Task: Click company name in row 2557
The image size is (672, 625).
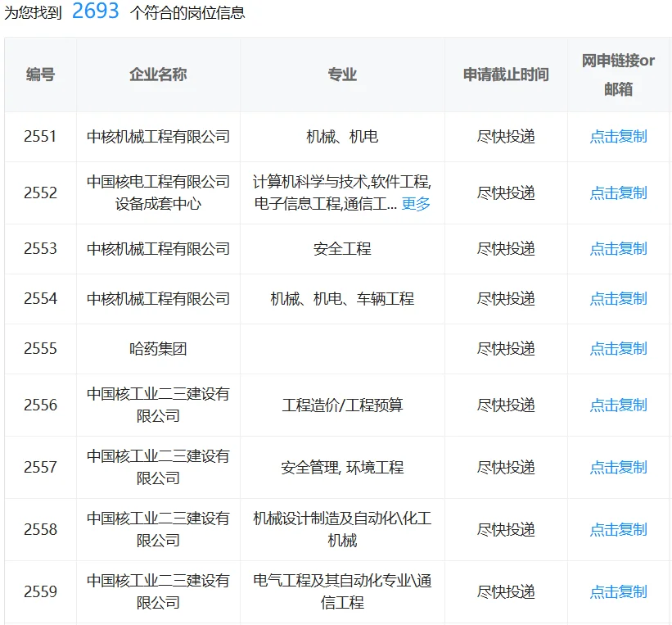Action: (158, 467)
